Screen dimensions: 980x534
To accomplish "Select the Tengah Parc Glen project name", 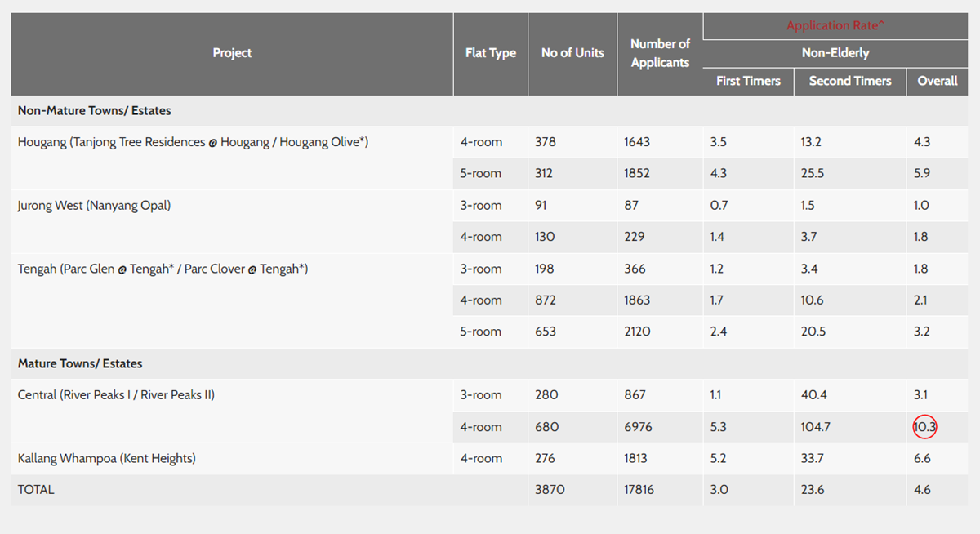I will (x=163, y=269).
